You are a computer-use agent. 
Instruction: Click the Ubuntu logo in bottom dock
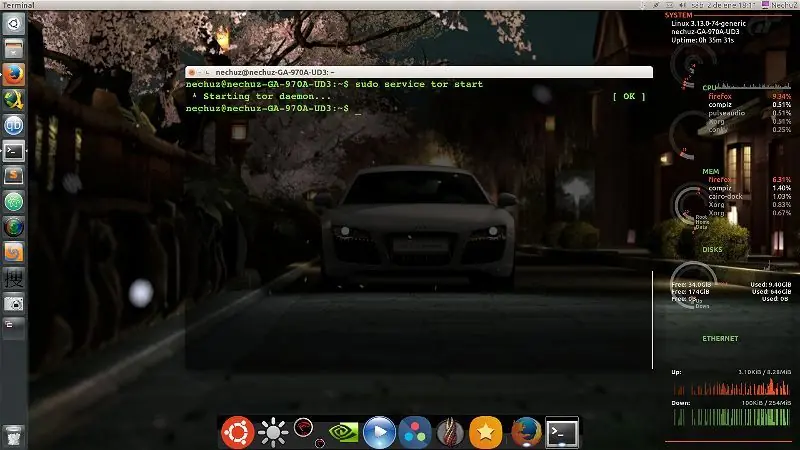coord(237,433)
